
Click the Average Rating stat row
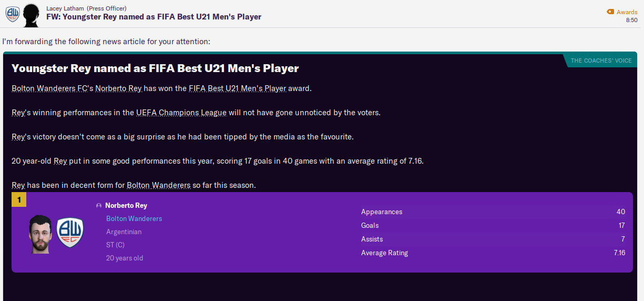click(x=493, y=253)
